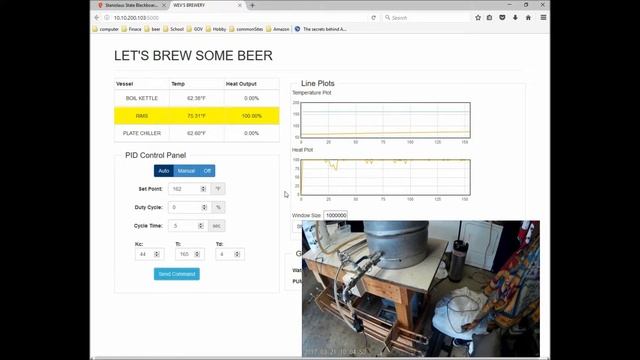
Task: Open the Finace bookmarks folder
Action: pyautogui.click(x=131, y=29)
